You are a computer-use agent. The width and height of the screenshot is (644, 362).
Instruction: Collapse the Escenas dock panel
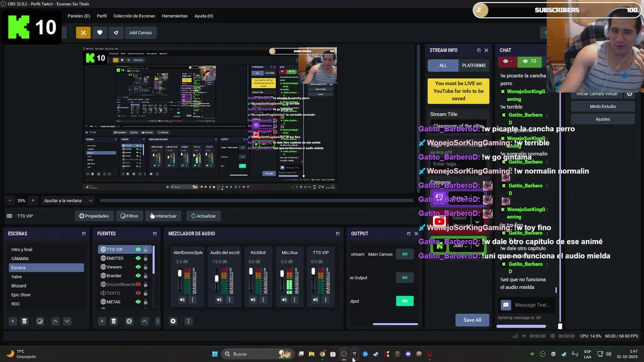coord(84,234)
